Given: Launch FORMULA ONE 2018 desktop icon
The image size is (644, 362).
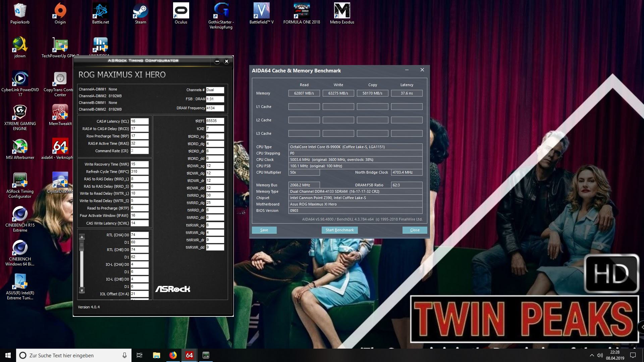Looking at the screenshot, I should tap(302, 13).
